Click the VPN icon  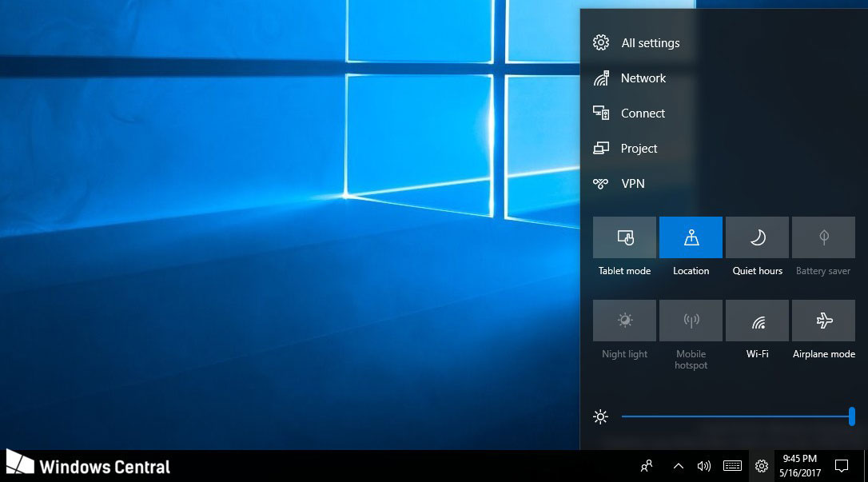pyautogui.click(x=600, y=183)
